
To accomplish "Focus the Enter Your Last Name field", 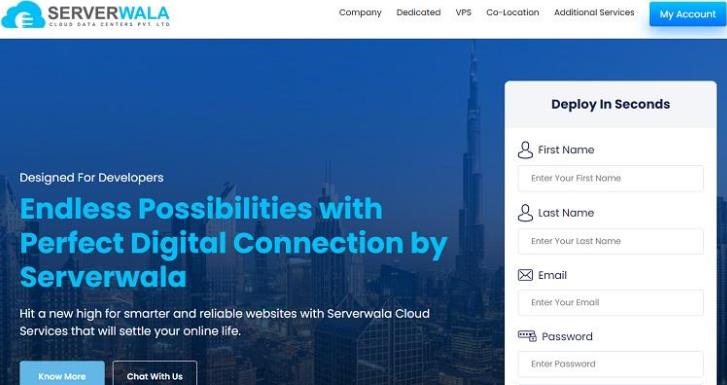I will point(611,241).
